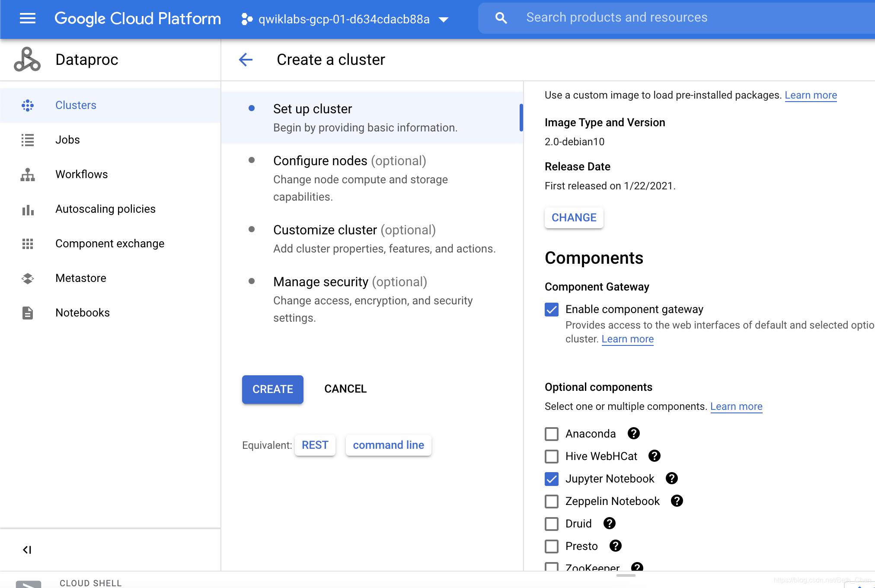Show help for Jupyter Notebook component
This screenshot has height=588, width=875.
[672, 478]
